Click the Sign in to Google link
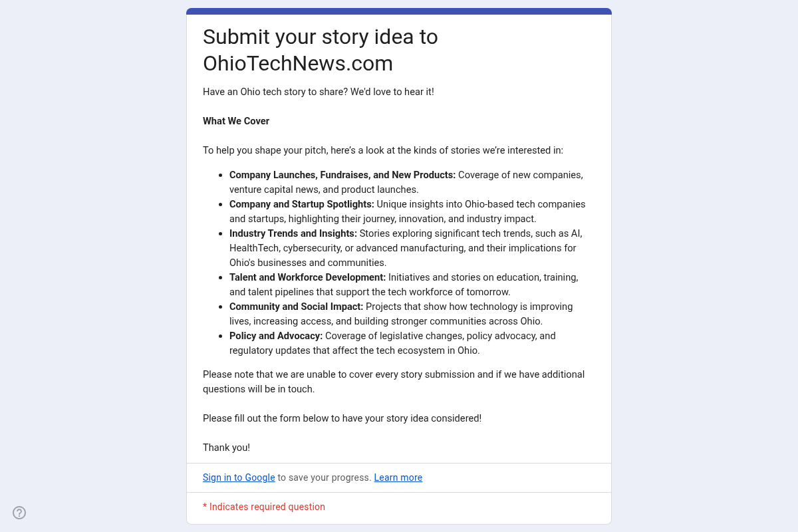This screenshot has width=798, height=532. (239, 477)
